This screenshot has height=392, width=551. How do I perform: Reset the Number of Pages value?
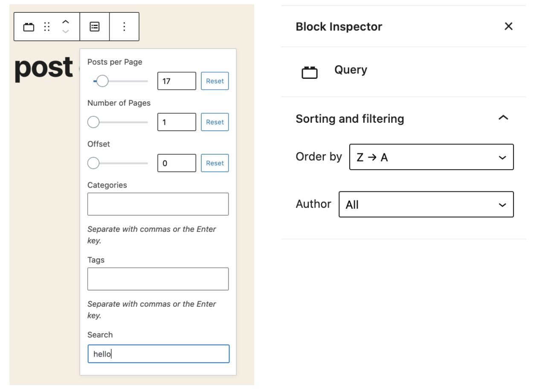215,122
